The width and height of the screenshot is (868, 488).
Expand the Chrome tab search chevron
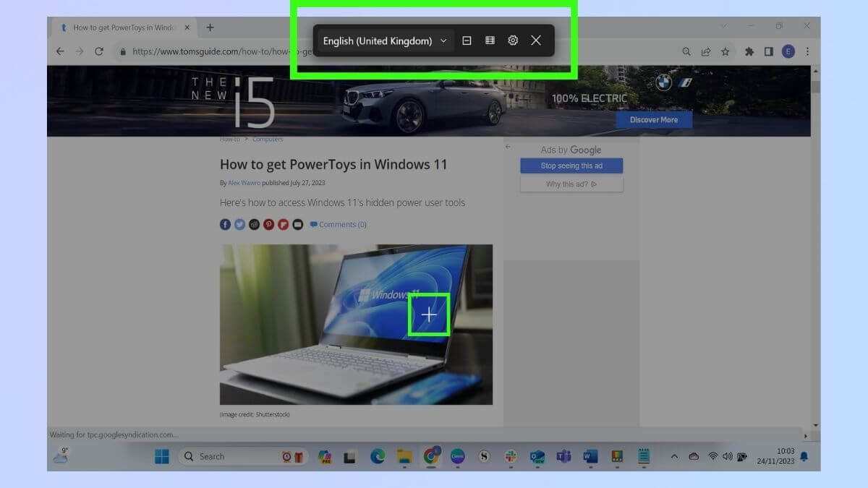[x=724, y=26]
